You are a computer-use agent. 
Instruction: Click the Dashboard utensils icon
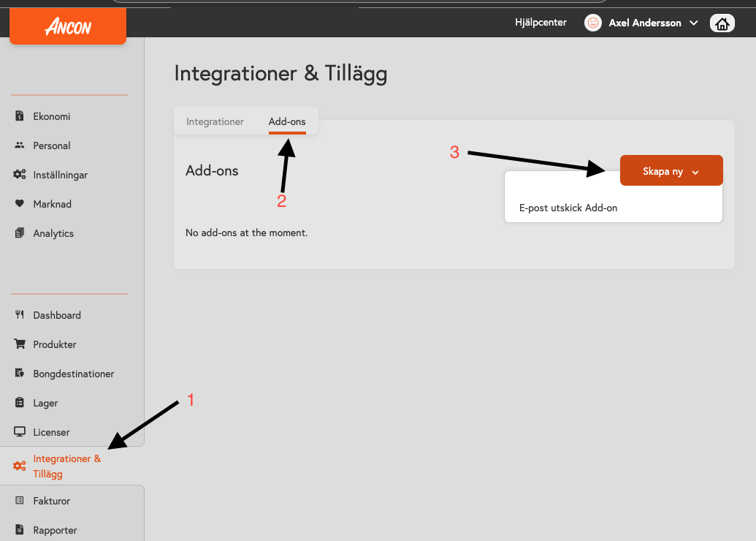(x=20, y=315)
